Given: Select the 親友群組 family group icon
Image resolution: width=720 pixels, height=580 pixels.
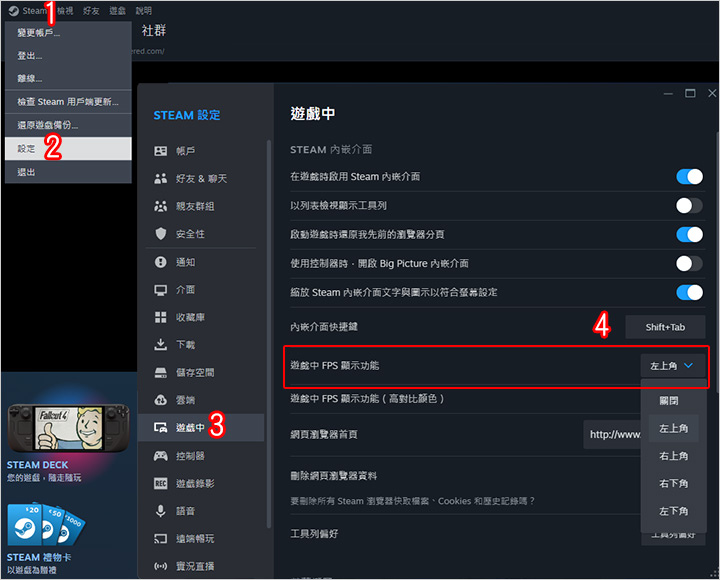Looking at the screenshot, I should tap(161, 206).
